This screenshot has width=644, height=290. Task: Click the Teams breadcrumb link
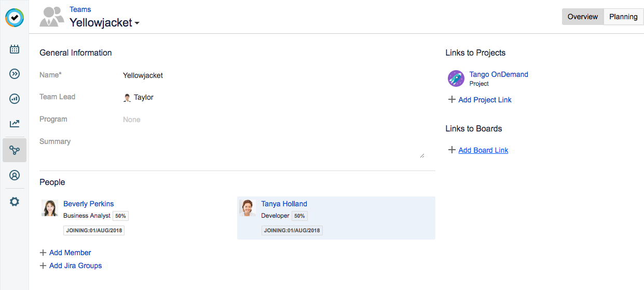[80, 9]
